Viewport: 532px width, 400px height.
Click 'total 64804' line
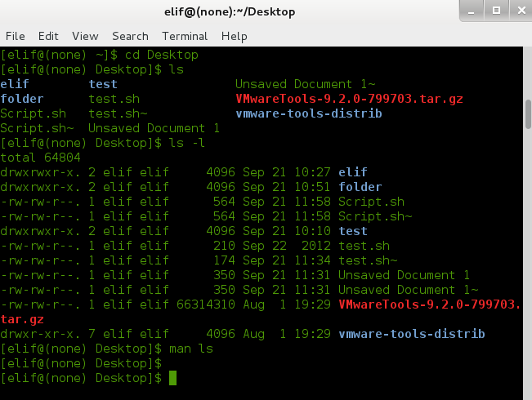(40, 158)
